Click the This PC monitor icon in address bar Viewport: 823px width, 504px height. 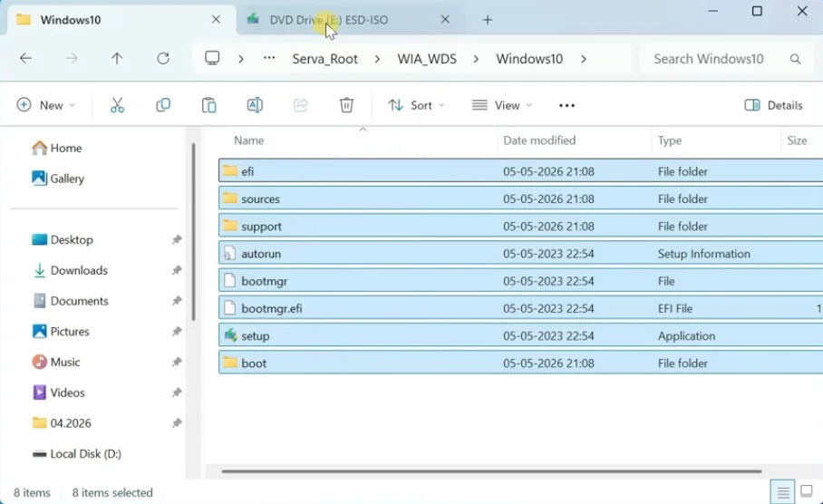212,58
